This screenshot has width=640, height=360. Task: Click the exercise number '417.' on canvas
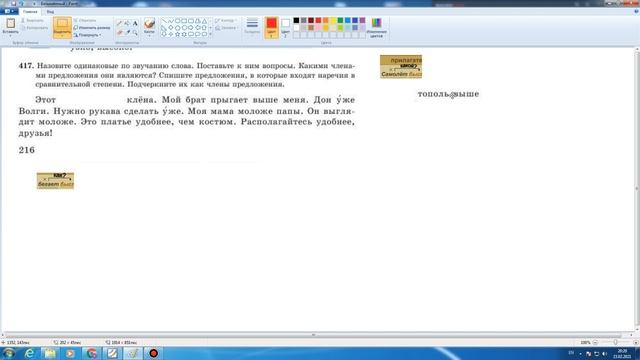click(x=26, y=66)
